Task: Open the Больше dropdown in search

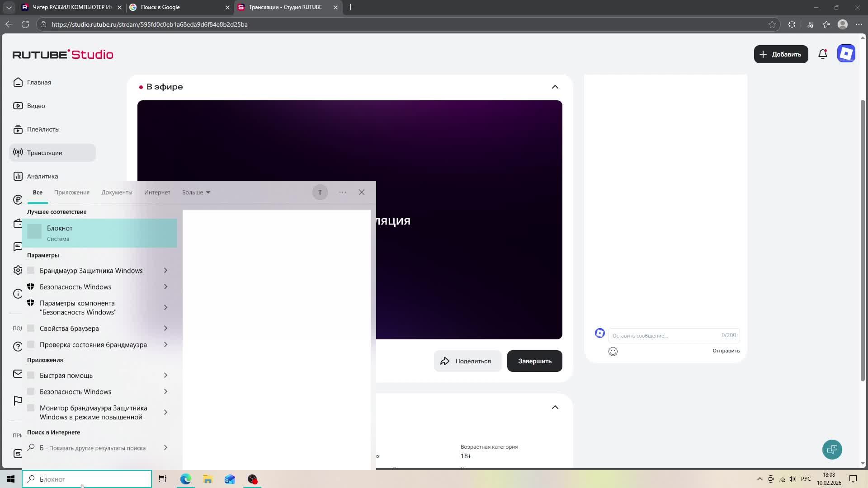Action: tap(196, 192)
